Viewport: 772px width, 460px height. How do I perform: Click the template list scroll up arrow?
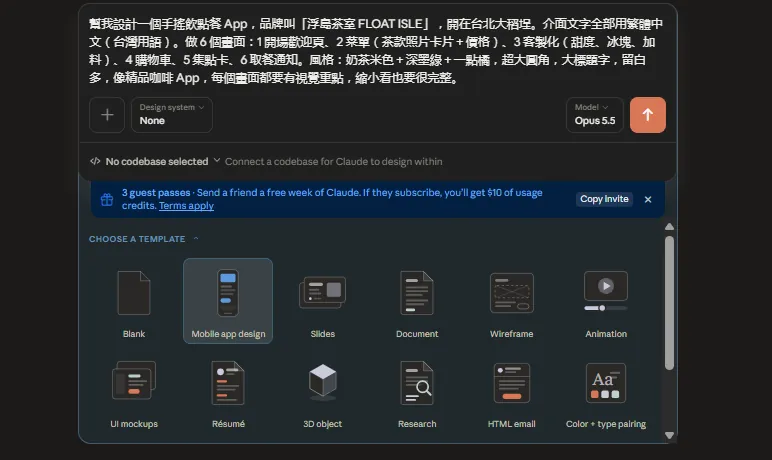[669, 227]
